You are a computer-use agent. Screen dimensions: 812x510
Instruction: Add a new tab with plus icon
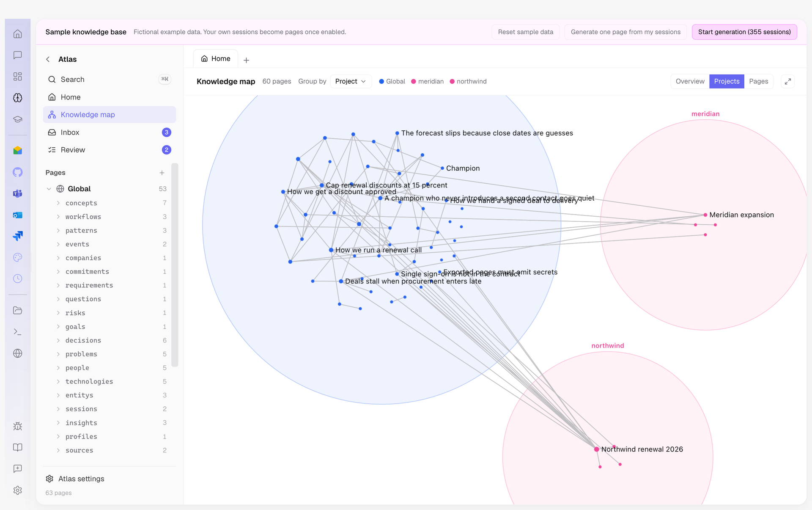246,60
